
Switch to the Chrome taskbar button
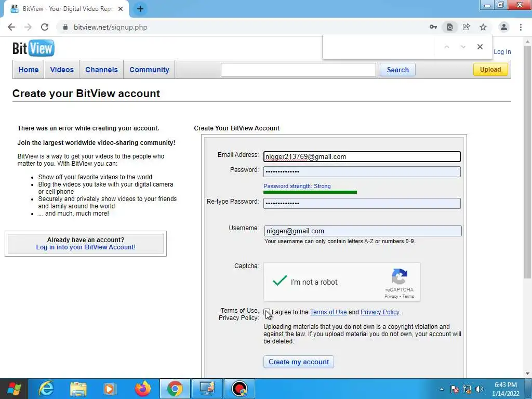point(175,389)
